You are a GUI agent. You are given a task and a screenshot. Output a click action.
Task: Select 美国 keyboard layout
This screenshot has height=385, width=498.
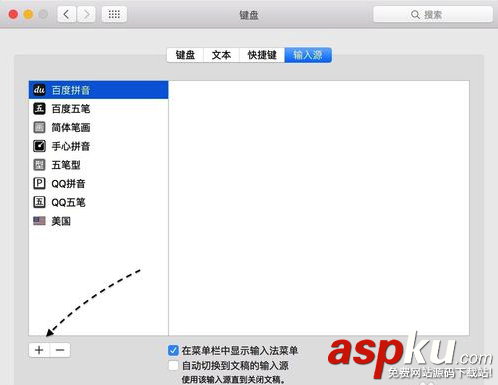(99, 221)
